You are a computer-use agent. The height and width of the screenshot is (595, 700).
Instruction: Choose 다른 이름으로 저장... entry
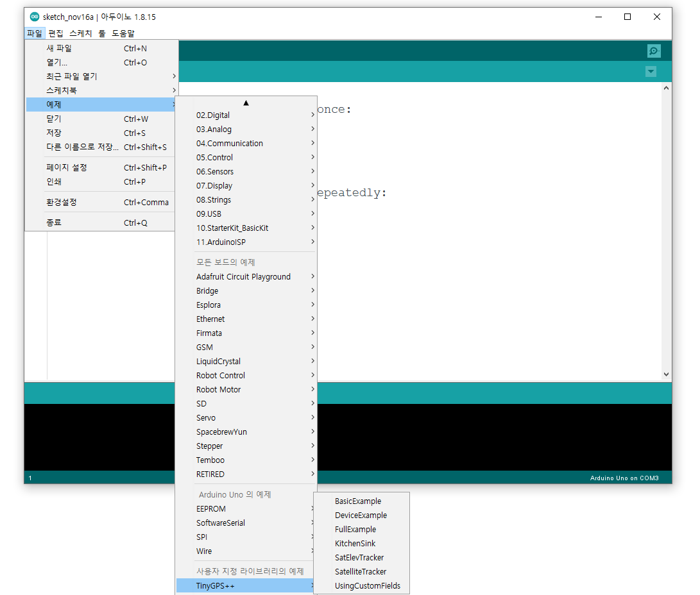(102, 147)
